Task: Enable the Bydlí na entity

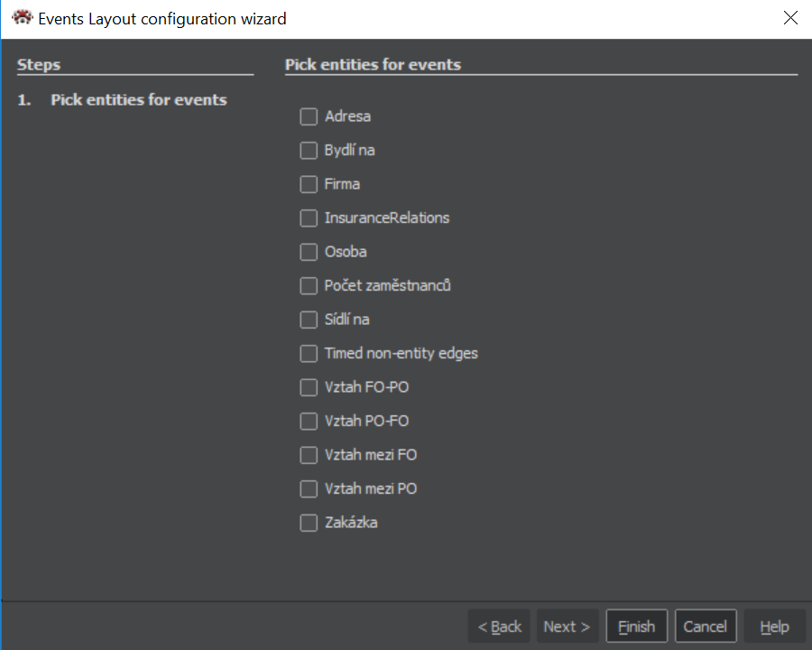Action: click(x=309, y=150)
